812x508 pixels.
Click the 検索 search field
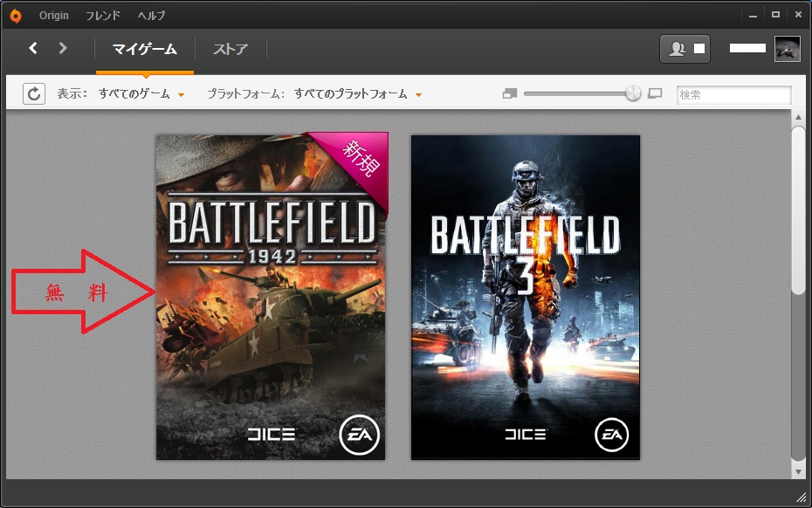[733, 95]
